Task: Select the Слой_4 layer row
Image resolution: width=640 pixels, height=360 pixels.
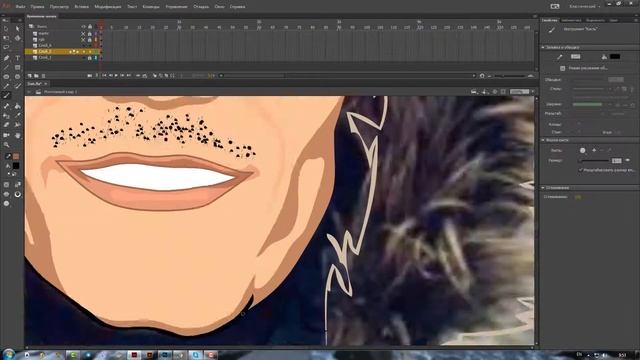Action: coord(62,46)
